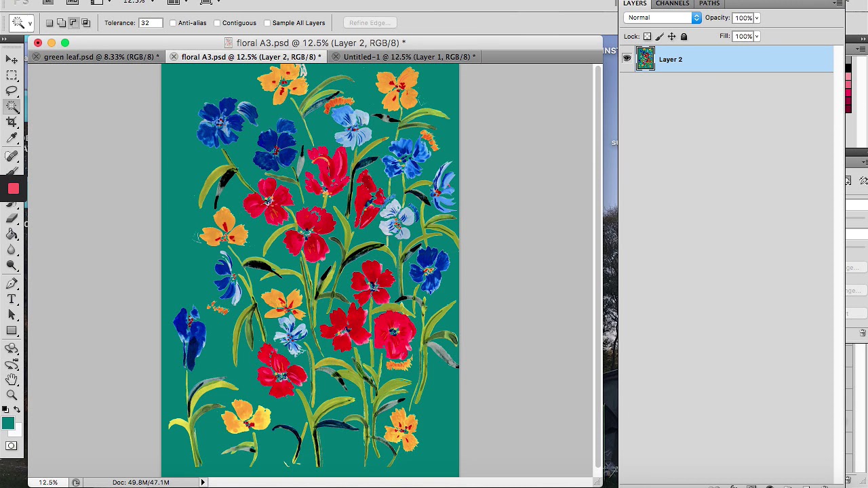Click the New selection mode icon
The height and width of the screenshot is (488, 868).
pos(49,23)
